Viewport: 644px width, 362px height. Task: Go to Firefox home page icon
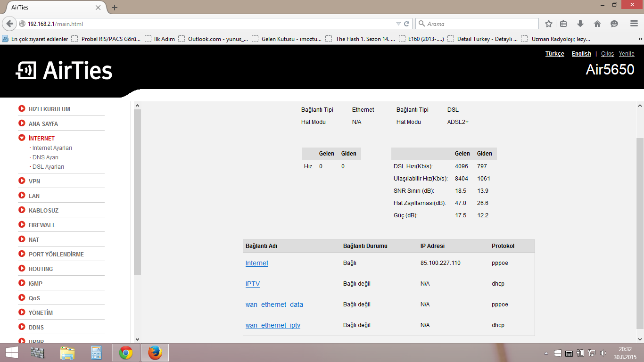click(x=597, y=24)
